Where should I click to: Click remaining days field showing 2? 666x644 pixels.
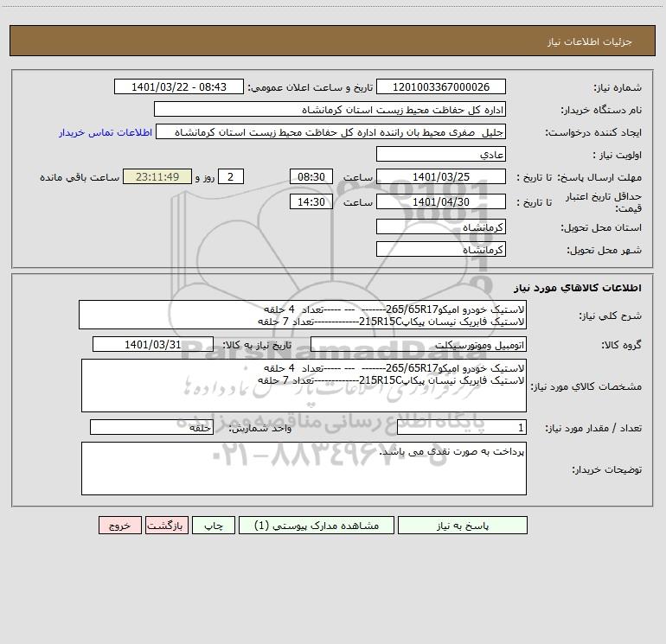(x=231, y=176)
